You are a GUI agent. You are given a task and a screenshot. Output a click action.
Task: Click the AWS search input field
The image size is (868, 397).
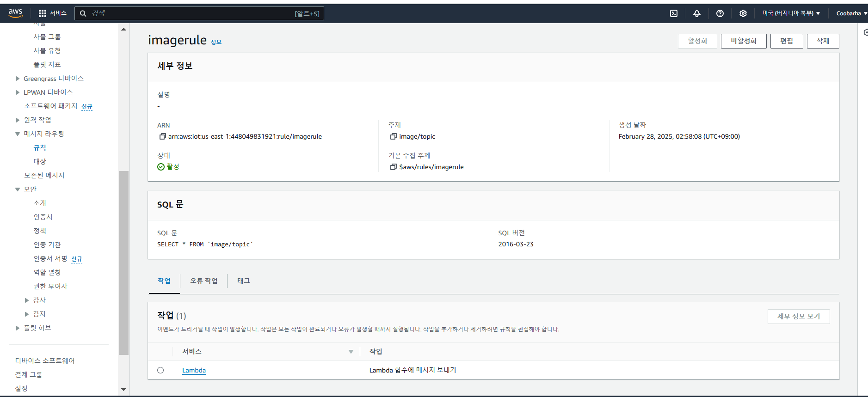[x=199, y=13]
